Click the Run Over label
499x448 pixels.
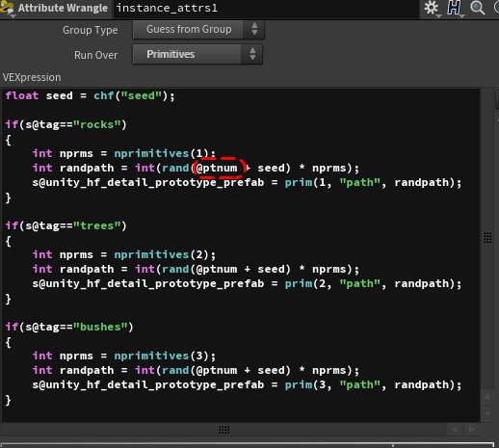[95, 55]
